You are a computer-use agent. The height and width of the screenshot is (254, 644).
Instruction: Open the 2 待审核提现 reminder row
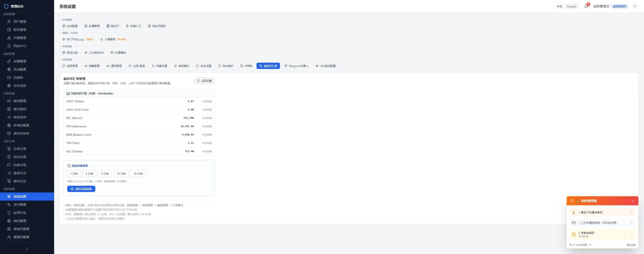point(602,234)
